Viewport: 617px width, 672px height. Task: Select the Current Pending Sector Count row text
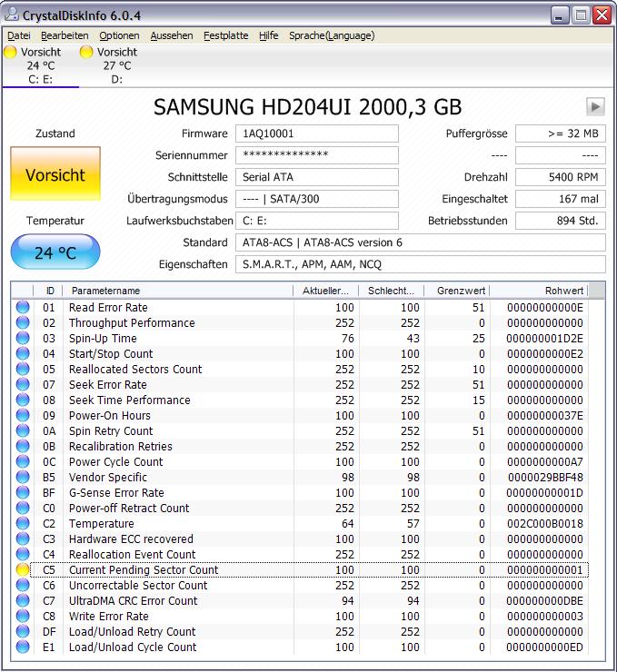(x=144, y=569)
